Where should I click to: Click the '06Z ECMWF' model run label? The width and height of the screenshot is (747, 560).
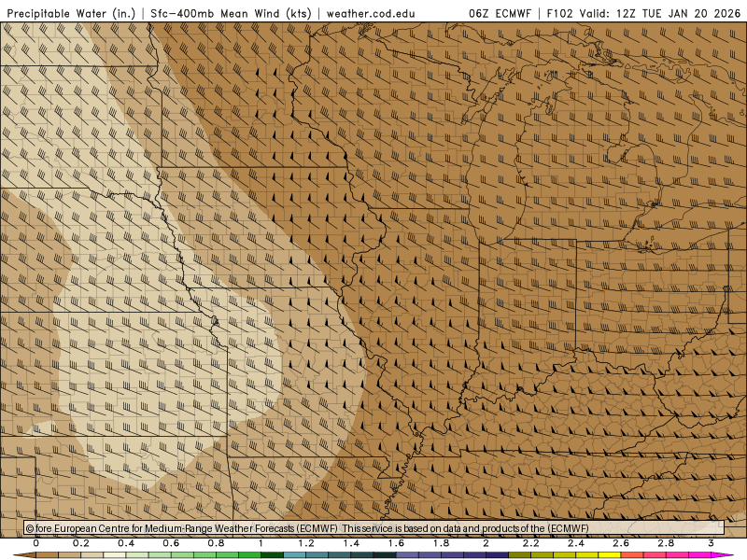[500, 13]
